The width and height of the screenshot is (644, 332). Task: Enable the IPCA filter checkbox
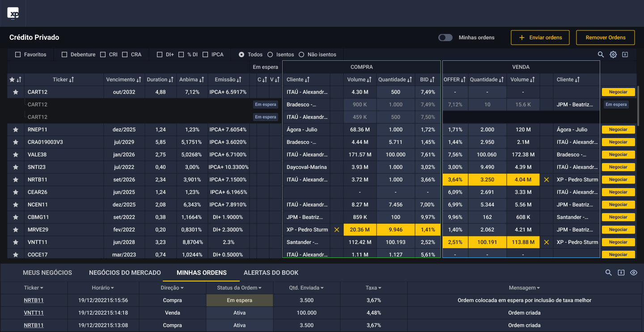[x=205, y=55]
